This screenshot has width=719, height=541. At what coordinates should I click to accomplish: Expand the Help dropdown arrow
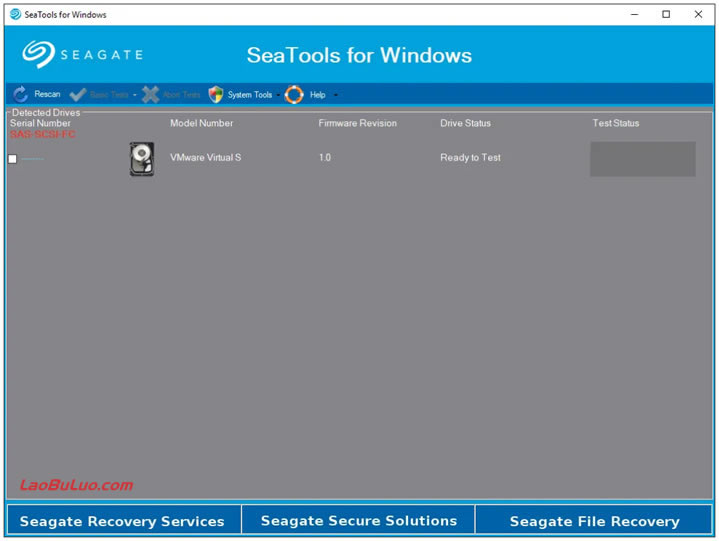(x=336, y=95)
